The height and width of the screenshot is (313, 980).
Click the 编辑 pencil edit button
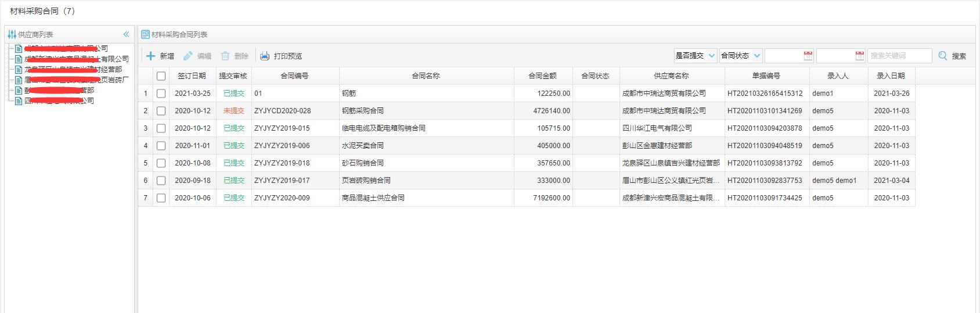point(197,56)
